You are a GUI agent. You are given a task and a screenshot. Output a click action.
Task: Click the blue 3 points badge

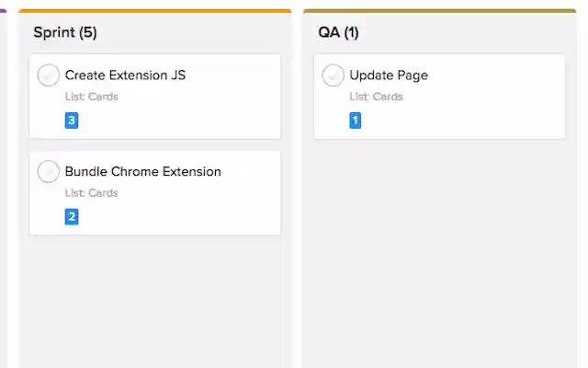(x=72, y=121)
